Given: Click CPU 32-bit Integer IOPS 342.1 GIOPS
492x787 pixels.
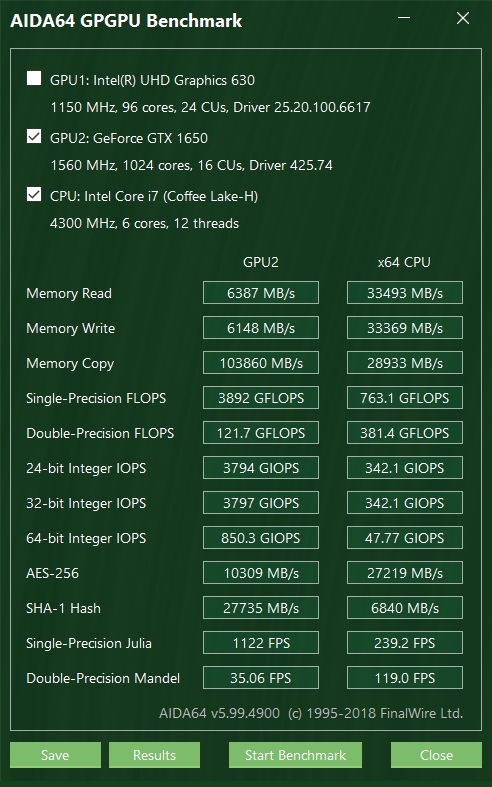Looking at the screenshot, I should click(405, 503).
